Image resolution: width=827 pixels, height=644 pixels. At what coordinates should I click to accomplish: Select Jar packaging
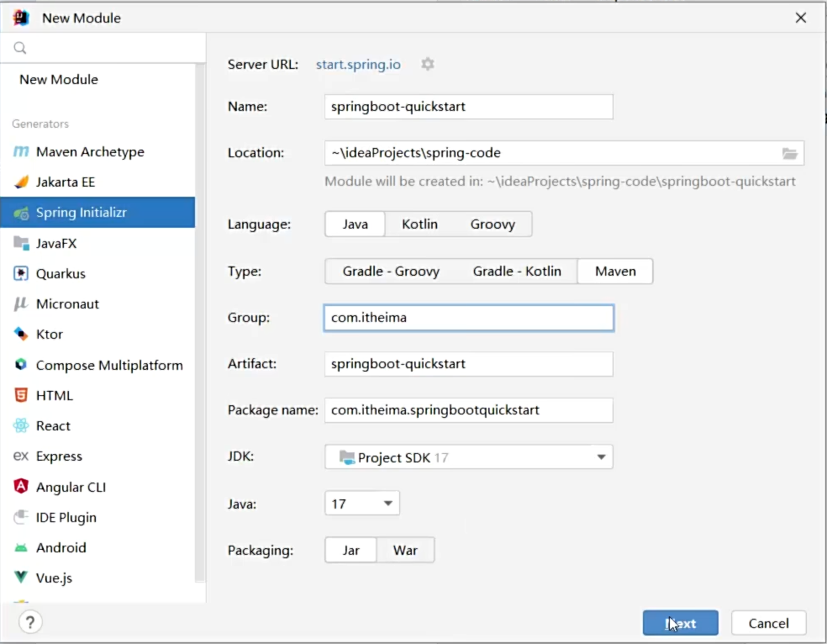coord(350,550)
